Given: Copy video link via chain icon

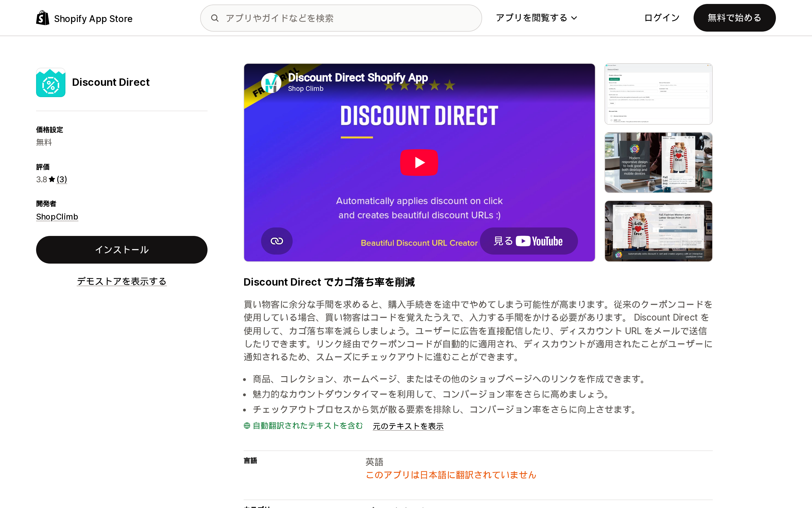Looking at the screenshot, I should tap(277, 241).
